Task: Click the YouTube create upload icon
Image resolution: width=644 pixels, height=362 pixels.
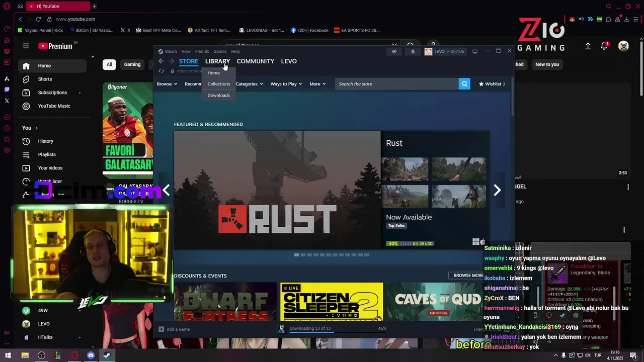Action: tap(588, 46)
